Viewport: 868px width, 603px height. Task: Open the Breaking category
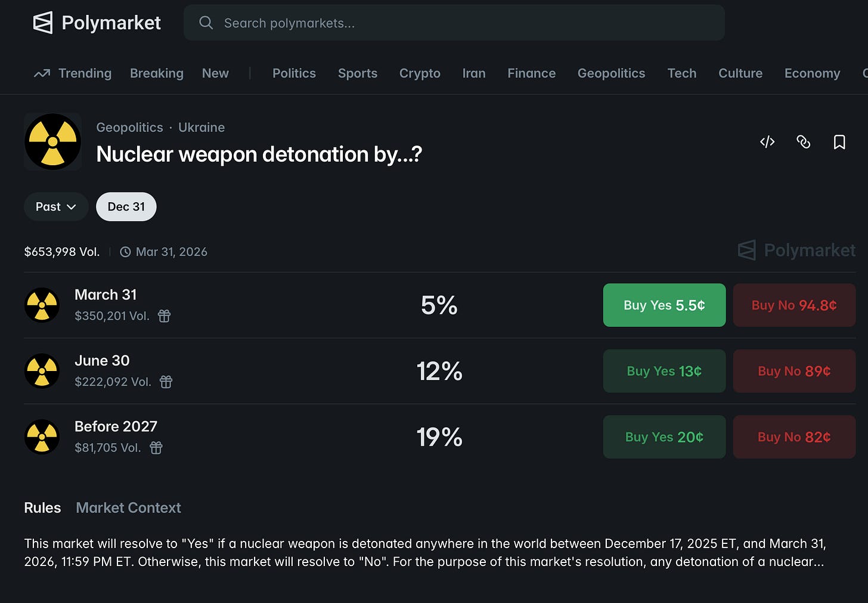(x=157, y=73)
